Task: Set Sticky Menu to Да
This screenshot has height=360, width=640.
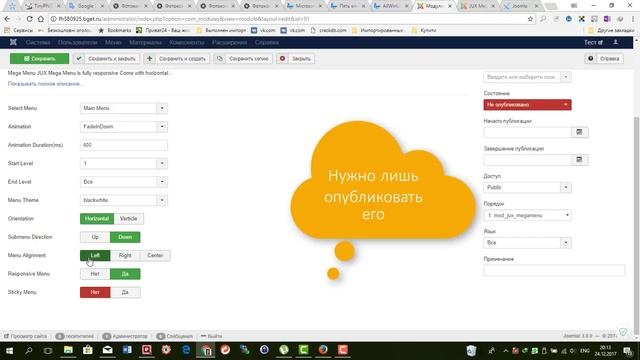Action: point(125,292)
